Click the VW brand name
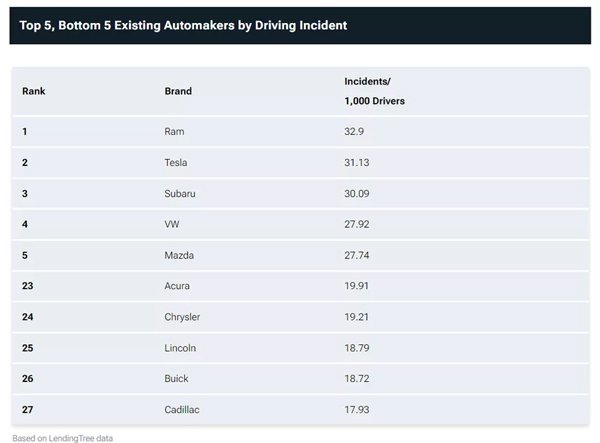 pyautogui.click(x=172, y=224)
